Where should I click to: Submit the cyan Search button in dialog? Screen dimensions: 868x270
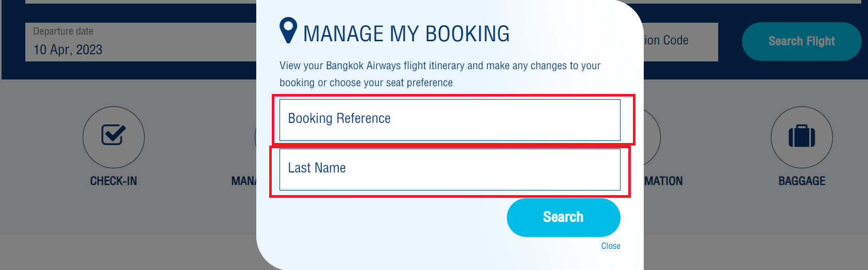coord(564,217)
